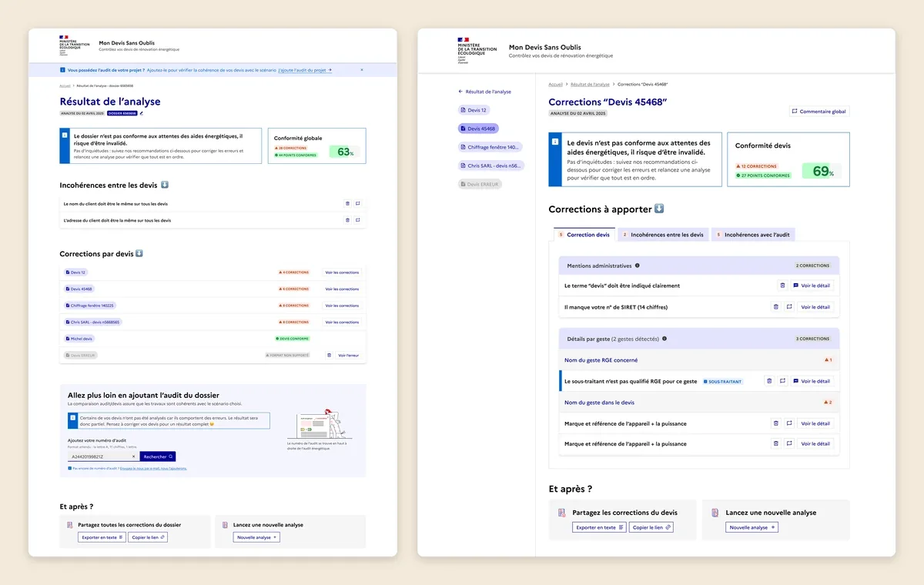The width and height of the screenshot is (924, 585).
Task: Click 'Voir les corrections' for Chiffrage fenêtre 140225
Action: (342, 306)
